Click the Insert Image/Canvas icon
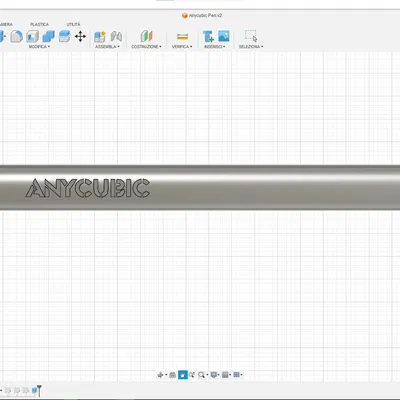 coord(224,36)
